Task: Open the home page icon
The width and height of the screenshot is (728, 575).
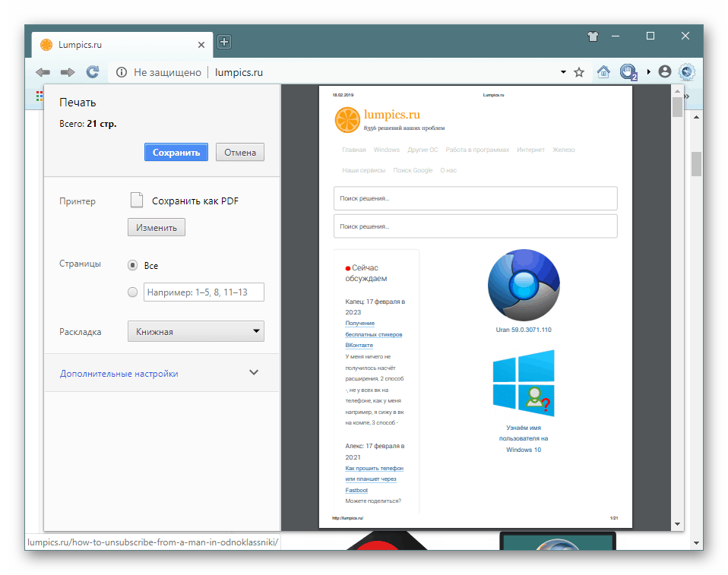Action: (603, 71)
